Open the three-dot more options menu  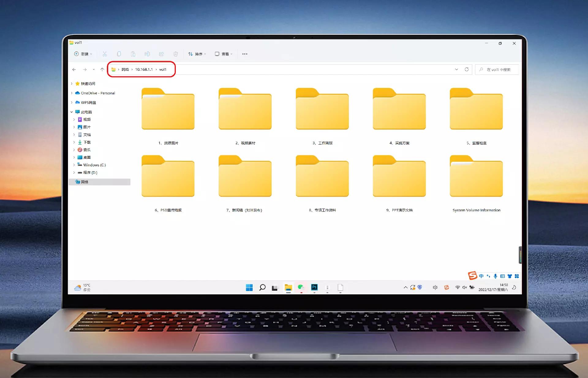[x=245, y=54]
